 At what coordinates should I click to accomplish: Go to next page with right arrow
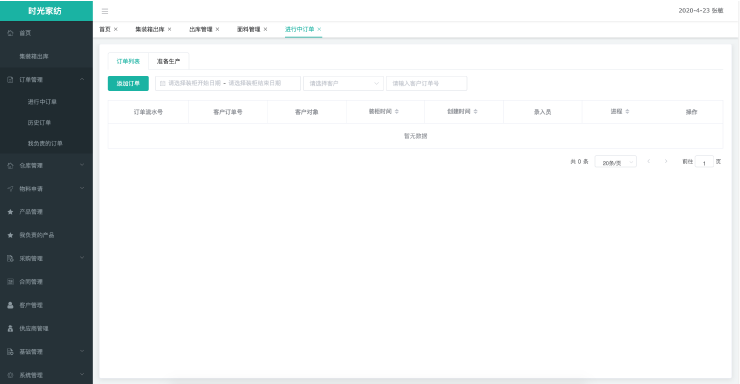(666, 161)
